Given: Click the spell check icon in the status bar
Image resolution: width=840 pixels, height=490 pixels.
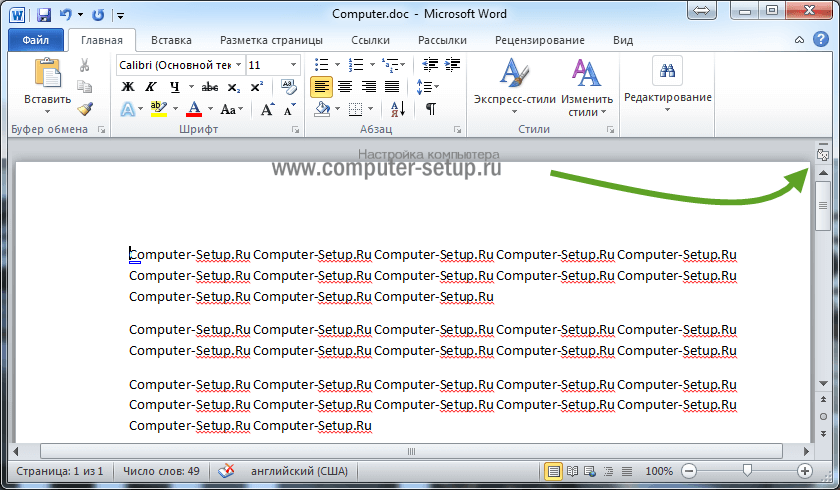Looking at the screenshot, I should tap(227, 471).
